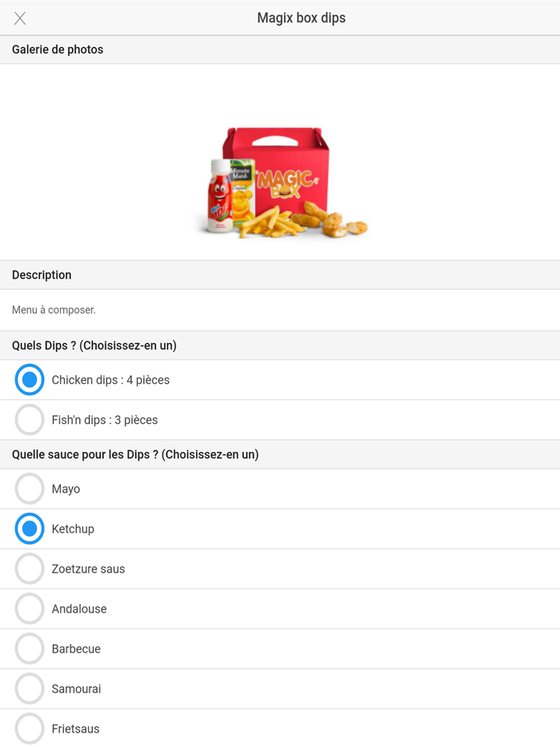The height and width of the screenshot is (747, 560).
Task: Select the Ketchup sauce radio button
Action: click(x=30, y=529)
